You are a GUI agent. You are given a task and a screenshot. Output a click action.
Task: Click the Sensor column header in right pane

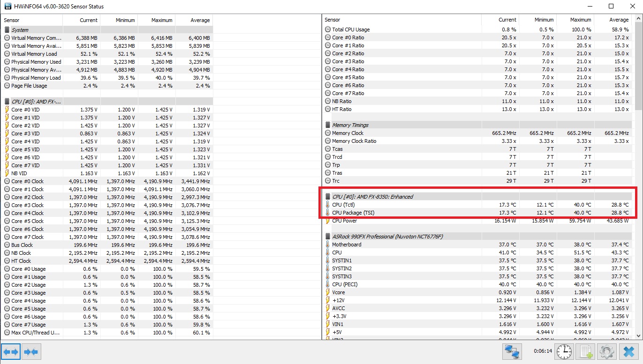pyautogui.click(x=402, y=20)
